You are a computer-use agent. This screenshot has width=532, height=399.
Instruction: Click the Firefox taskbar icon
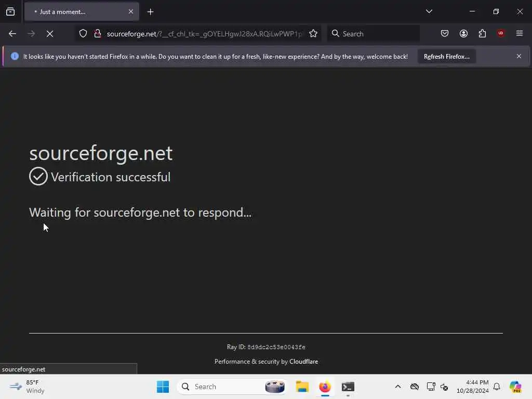coord(325,387)
